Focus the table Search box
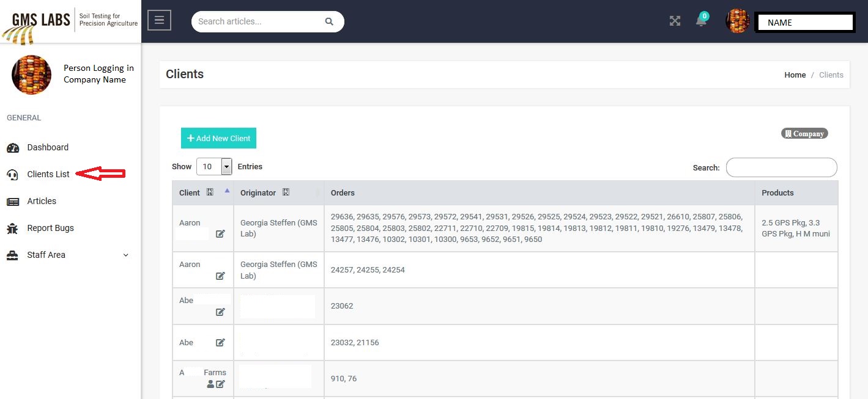 [x=781, y=167]
